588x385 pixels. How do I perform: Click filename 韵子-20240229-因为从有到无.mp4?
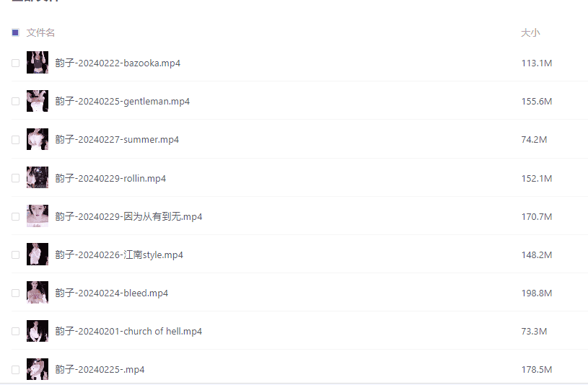click(x=128, y=216)
